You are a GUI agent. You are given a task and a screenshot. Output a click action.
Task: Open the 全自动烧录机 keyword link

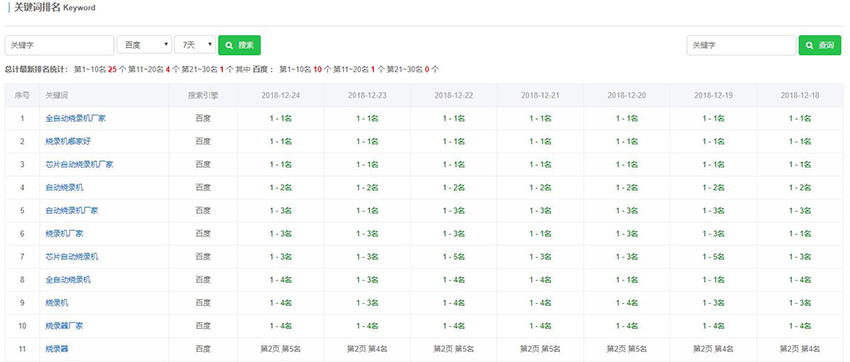click(x=68, y=280)
